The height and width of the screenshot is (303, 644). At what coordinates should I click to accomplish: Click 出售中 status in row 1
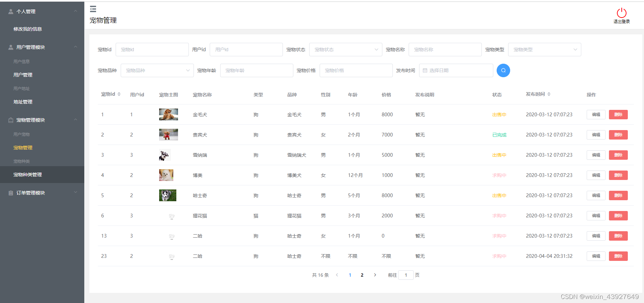coord(499,115)
